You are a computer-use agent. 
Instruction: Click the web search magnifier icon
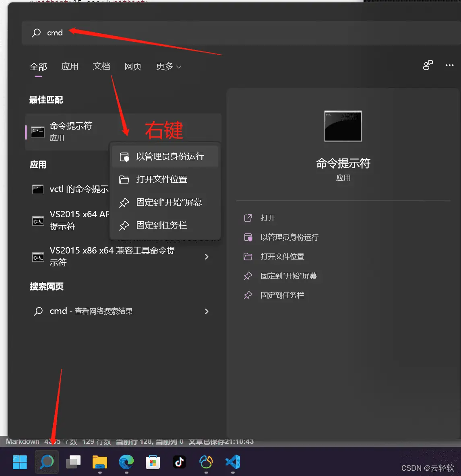tap(38, 311)
